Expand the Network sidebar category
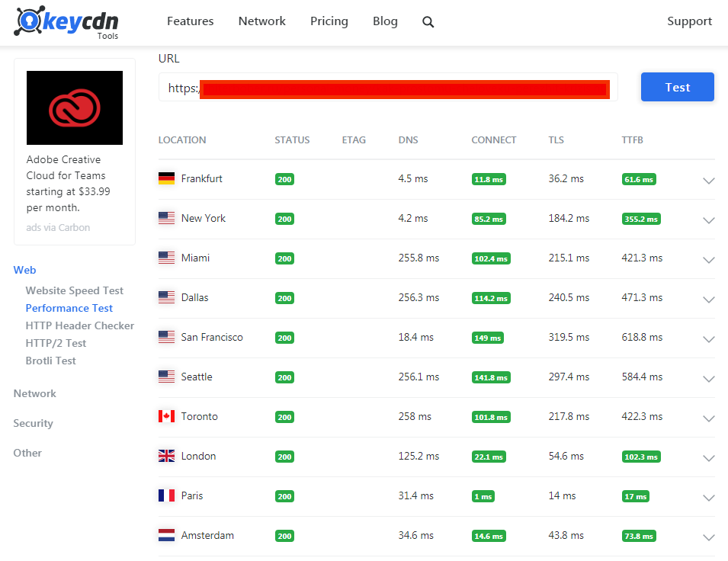The width and height of the screenshot is (728, 561). click(x=35, y=394)
